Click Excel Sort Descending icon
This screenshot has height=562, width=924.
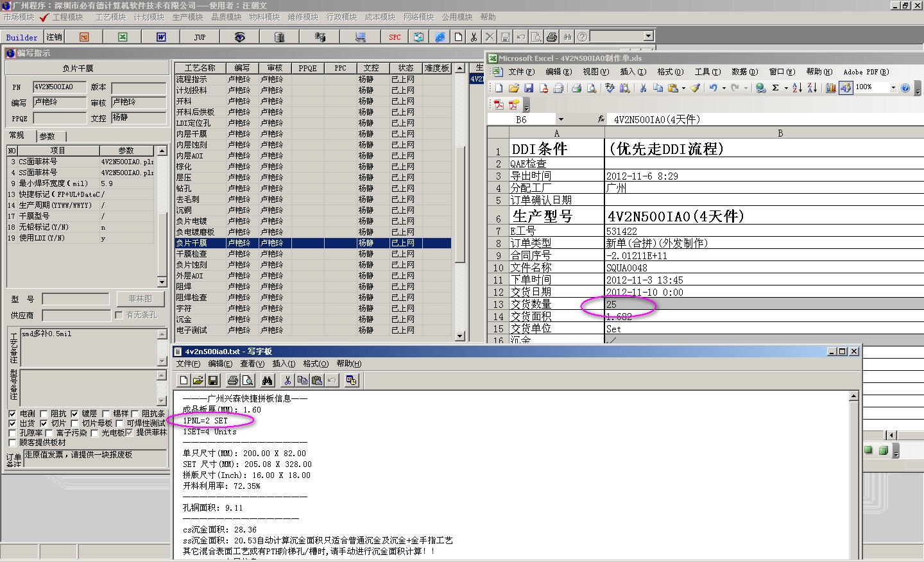(x=812, y=88)
